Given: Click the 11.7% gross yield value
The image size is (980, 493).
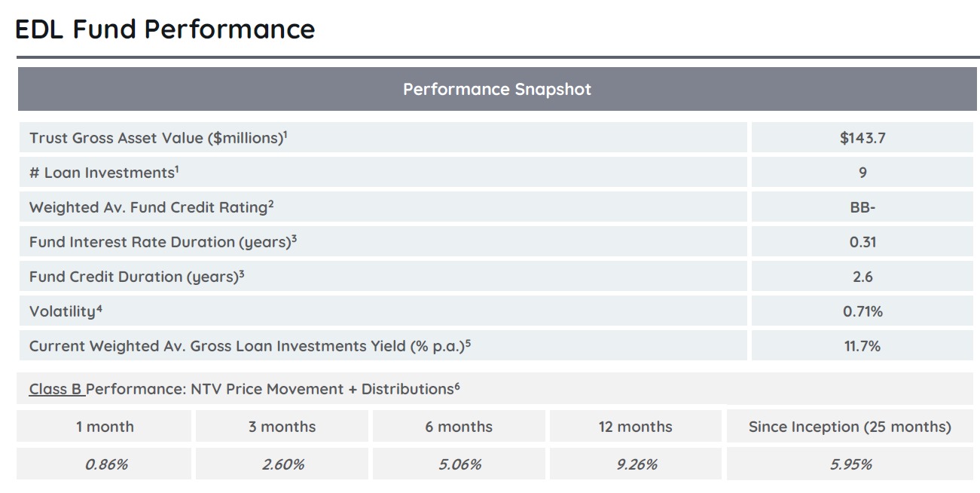Looking at the screenshot, I should pos(862,346).
